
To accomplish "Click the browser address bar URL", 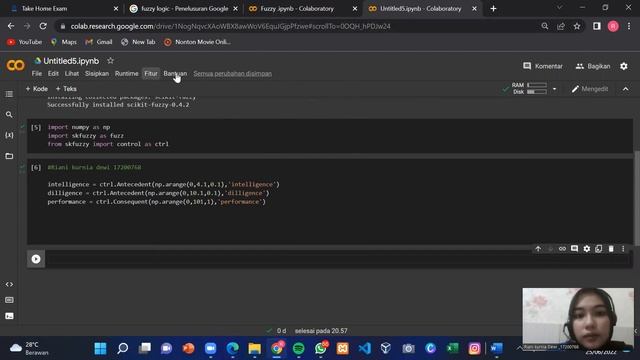I will click(231, 26).
